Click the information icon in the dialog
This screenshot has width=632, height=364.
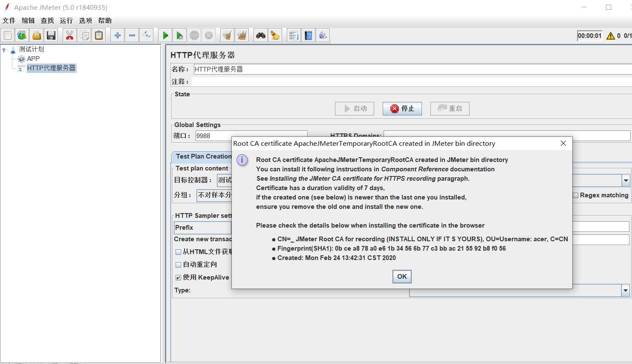click(x=242, y=160)
